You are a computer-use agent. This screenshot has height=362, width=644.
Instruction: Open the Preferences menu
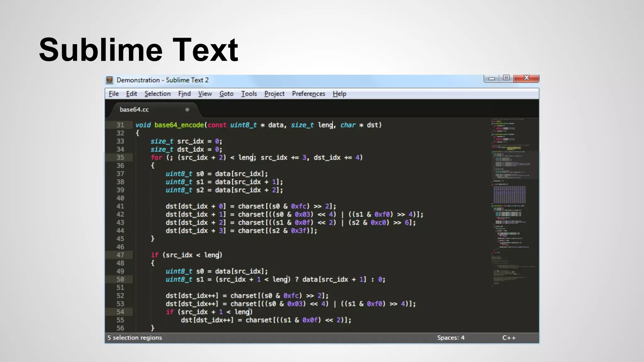(x=308, y=94)
